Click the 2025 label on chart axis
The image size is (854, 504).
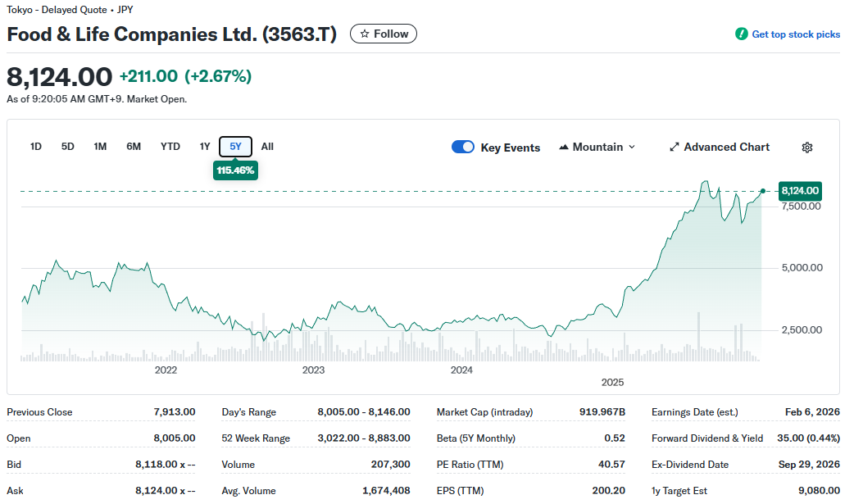pos(612,383)
